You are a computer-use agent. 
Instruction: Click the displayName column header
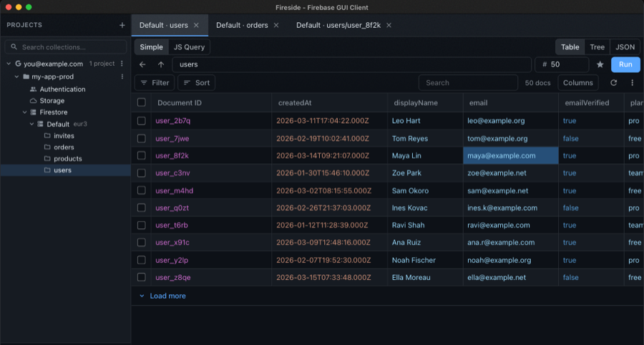(425, 102)
